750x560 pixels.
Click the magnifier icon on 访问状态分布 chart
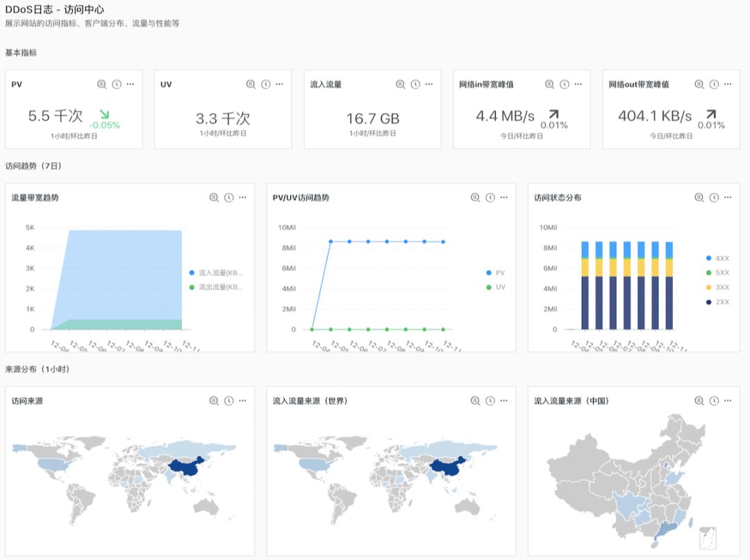click(x=699, y=197)
